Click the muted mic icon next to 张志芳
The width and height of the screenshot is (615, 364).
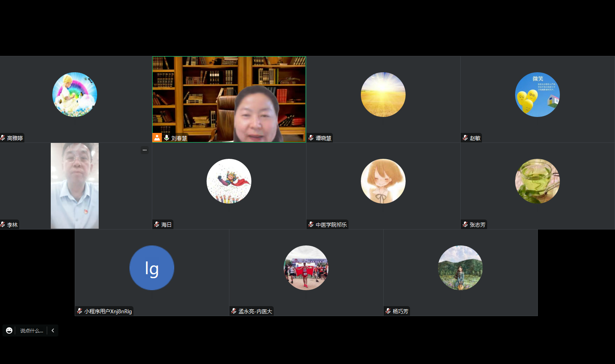[x=465, y=224]
